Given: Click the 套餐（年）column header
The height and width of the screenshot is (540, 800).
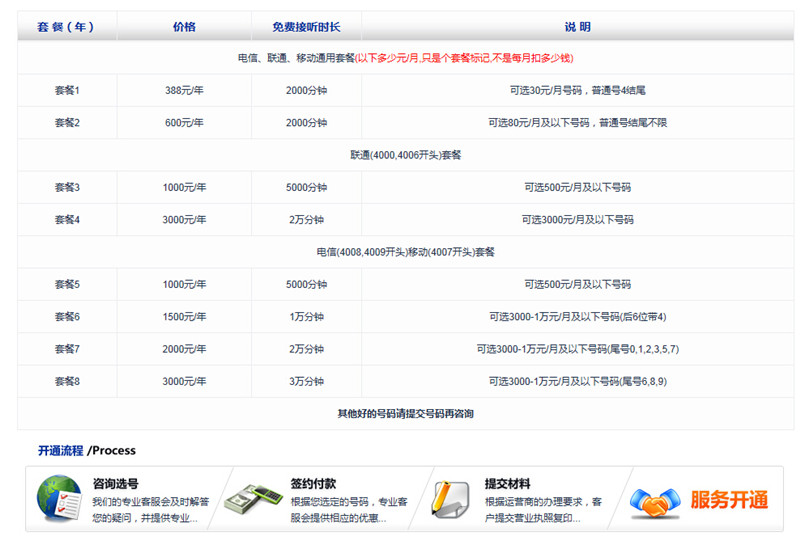Looking at the screenshot, I should click(x=66, y=27).
